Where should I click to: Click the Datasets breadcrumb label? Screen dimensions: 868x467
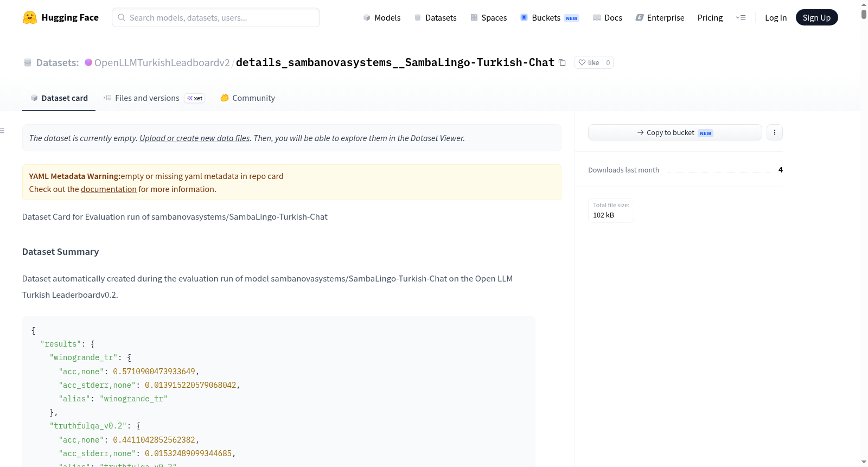[x=58, y=63]
